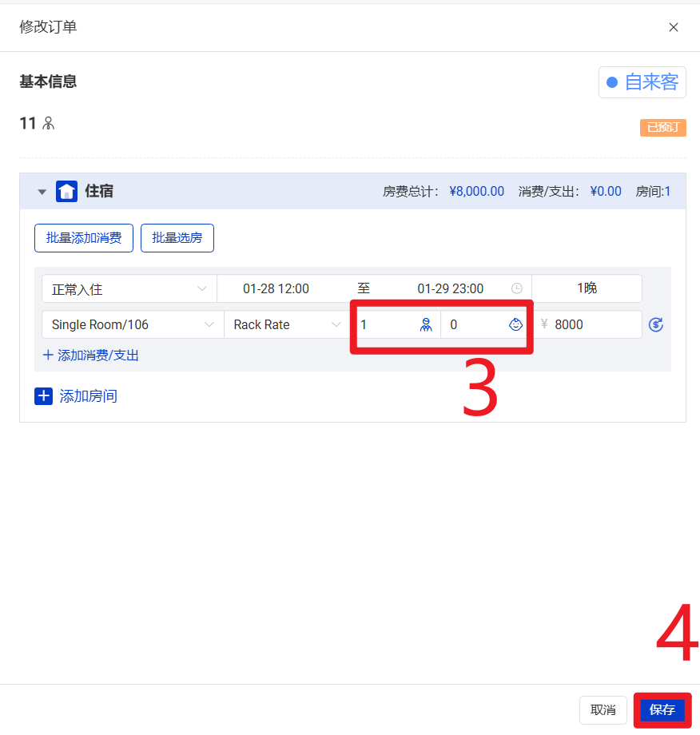Cancel the order modification
The image size is (700, 735).
[x=603, y=709]
